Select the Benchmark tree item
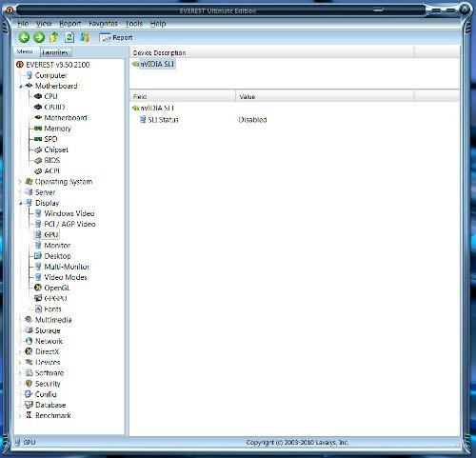The image size is (476, 458). [53, 415]
